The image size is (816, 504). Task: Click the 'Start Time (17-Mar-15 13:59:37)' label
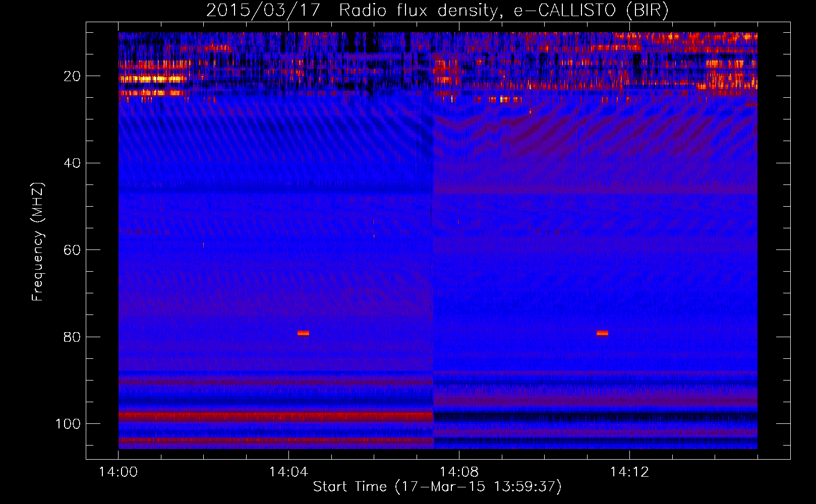[x=437, y=487]
